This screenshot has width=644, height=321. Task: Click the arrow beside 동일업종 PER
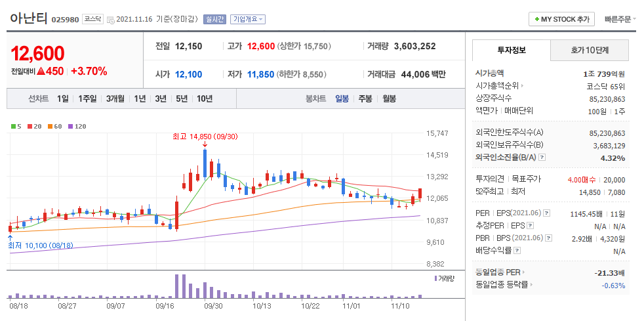pyautogui.click(x=523, y=272)
